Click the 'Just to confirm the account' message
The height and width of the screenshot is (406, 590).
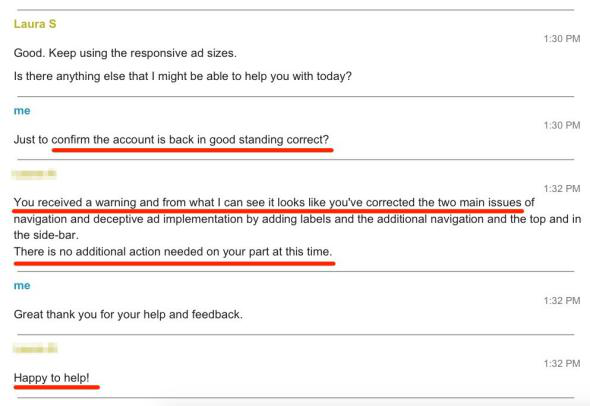click(171, 140)
